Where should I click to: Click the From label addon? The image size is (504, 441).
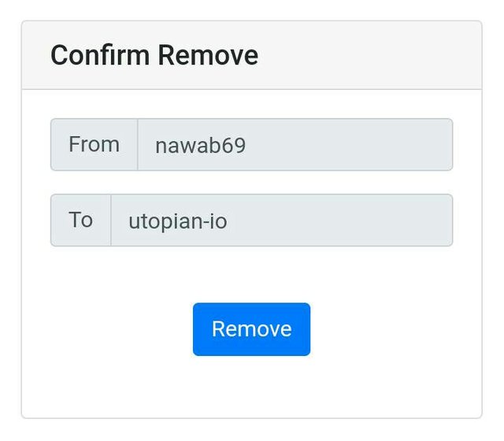94,145
